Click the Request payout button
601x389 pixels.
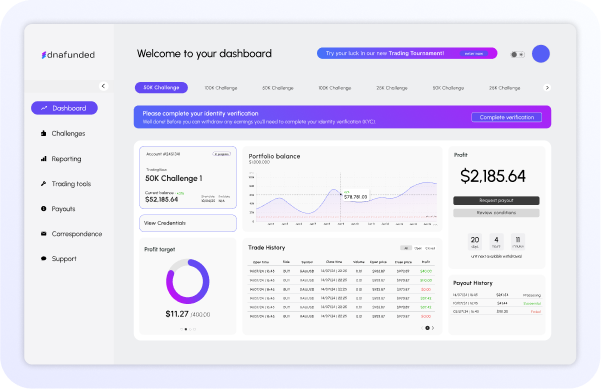pos(496,200)
